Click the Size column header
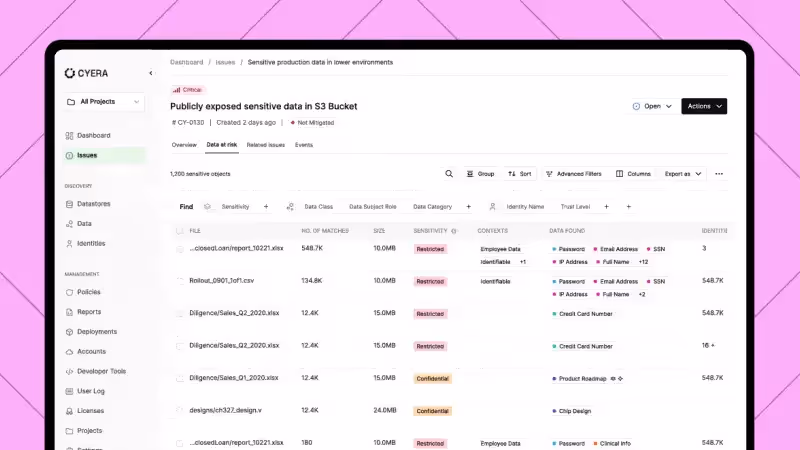The image size is (800, 450). click(x=379, y=231)
